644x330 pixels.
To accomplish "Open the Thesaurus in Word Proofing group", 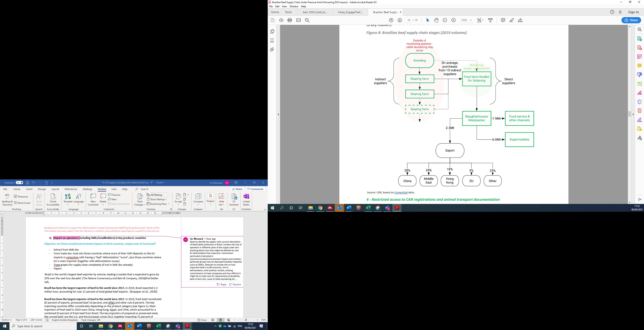I will click(21, 197).
